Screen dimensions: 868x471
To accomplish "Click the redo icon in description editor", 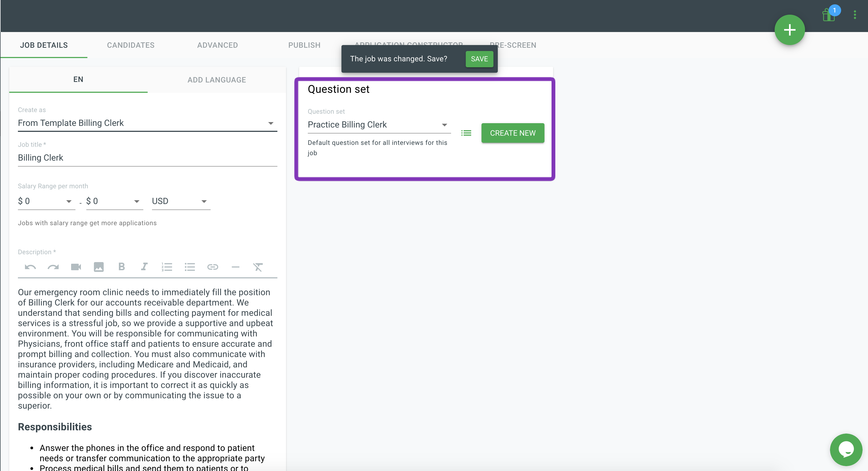I will tap(53, 267).
